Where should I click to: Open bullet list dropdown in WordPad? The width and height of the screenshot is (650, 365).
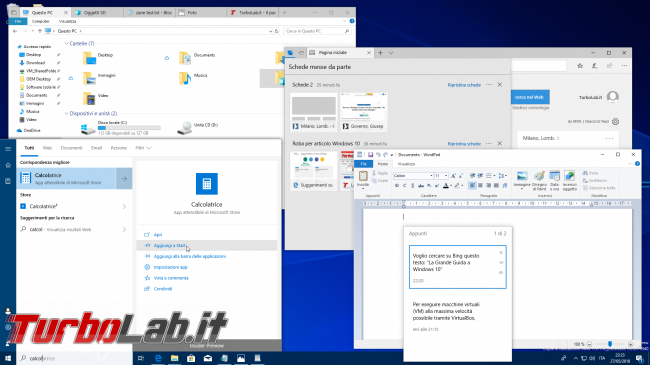point(494,176)
